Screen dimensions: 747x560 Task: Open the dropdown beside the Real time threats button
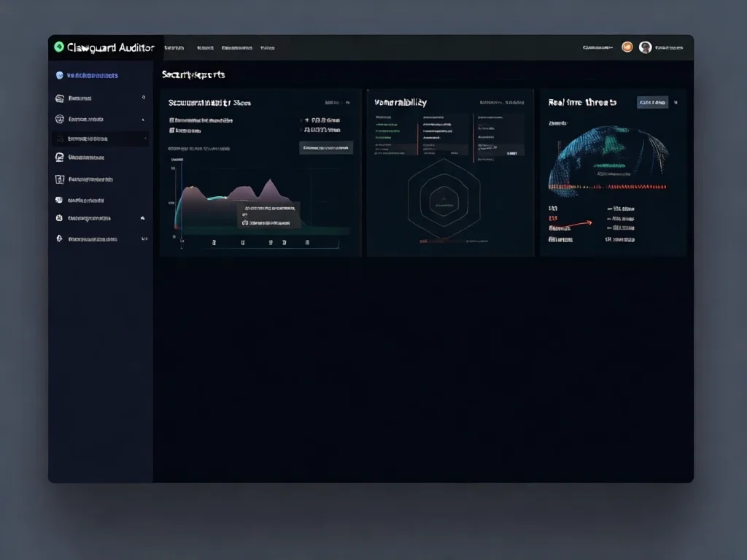coord(676,103)
